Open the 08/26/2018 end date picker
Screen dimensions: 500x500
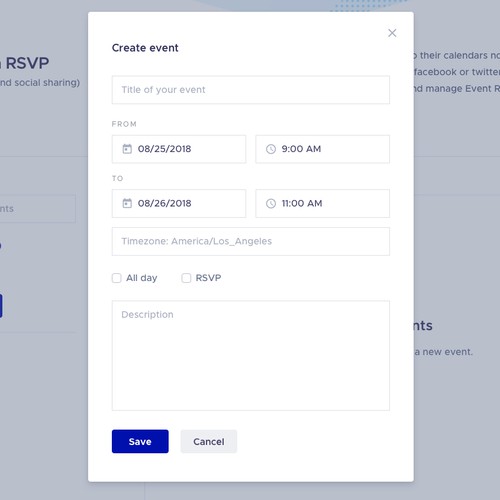click(x=179, y=203)
